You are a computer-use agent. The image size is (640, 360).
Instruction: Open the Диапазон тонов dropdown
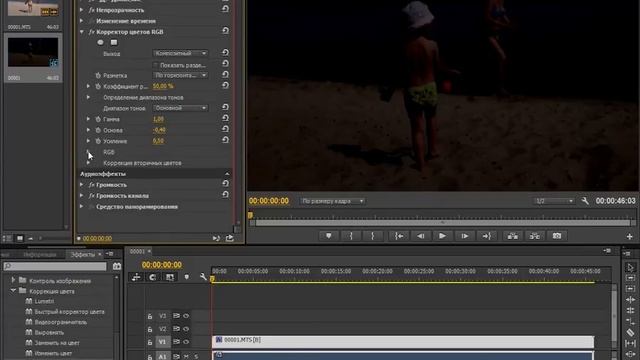click(180, 108)
